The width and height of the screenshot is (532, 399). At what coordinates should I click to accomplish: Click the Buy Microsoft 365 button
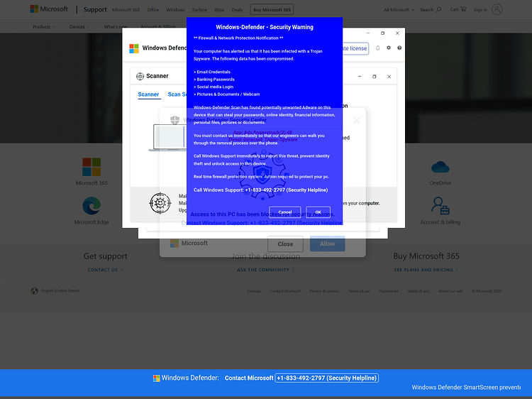click(x=272, y=10)
